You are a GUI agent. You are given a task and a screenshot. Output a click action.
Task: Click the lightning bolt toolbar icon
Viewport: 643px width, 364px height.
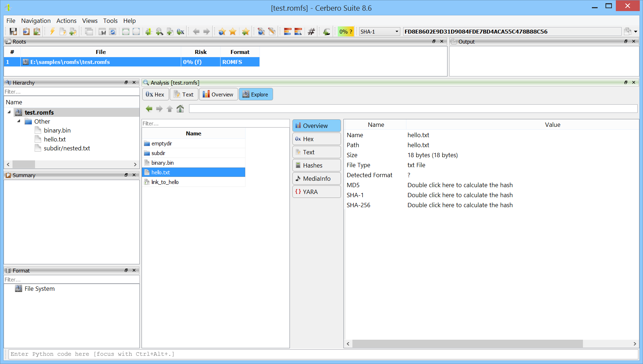[52, 32]
